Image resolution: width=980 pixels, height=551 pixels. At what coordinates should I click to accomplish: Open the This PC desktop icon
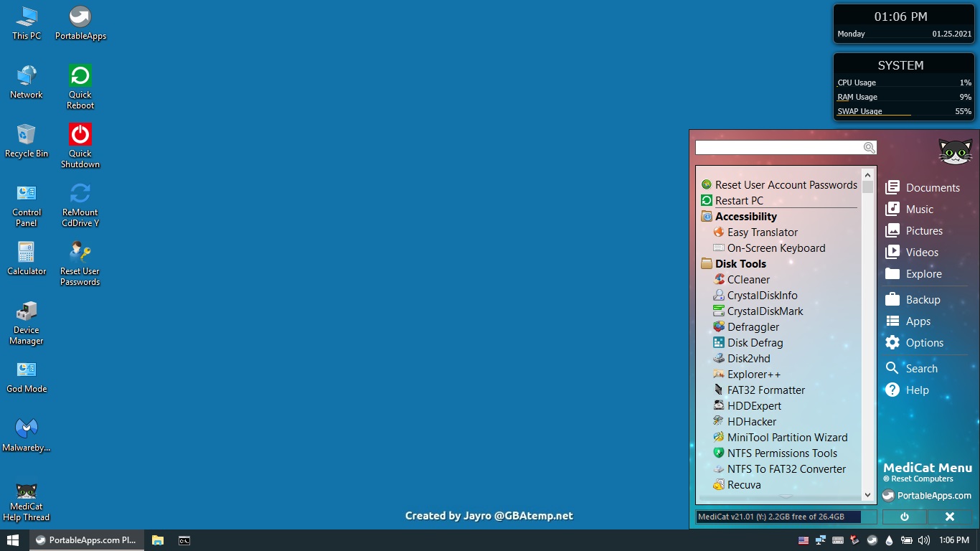pyautogui.click(x=27, y=23)
